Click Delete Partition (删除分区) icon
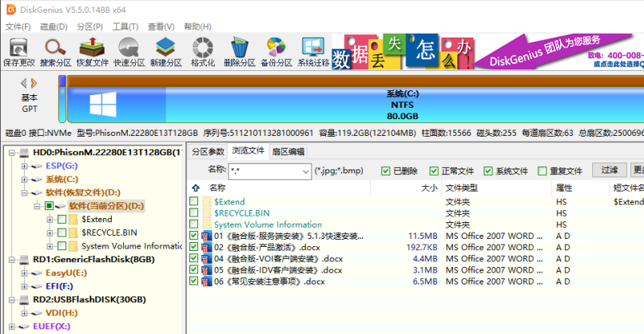The height and width of the screenshot is (334, 644). [x=239, y=52]
